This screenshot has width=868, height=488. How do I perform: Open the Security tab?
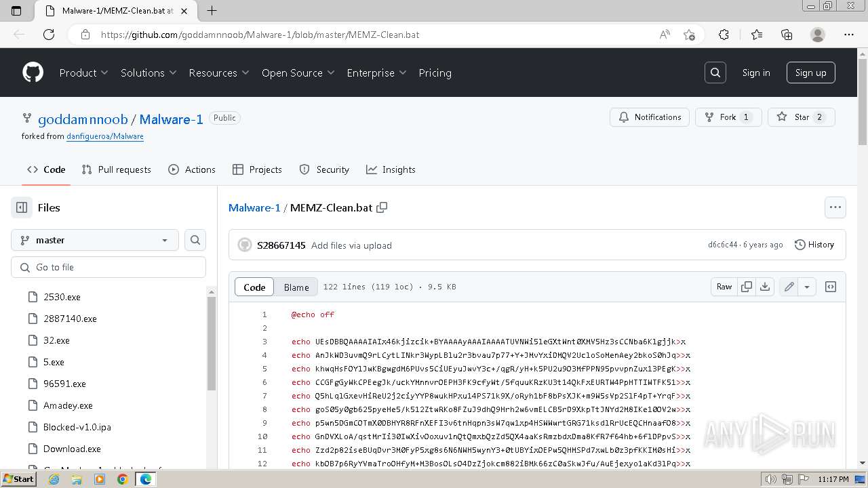pyautogui.click(x=324, y=169)
